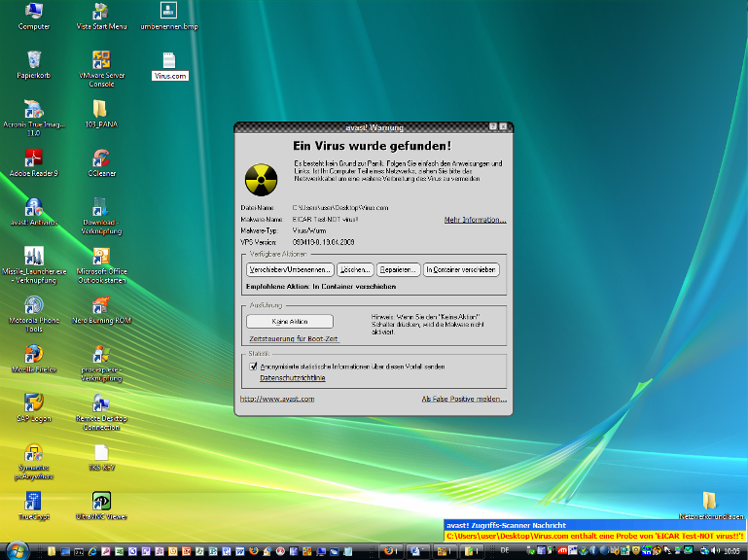Click the avast! Zugriffs-Scanner Nachricht popup title

tap(506, 525)
